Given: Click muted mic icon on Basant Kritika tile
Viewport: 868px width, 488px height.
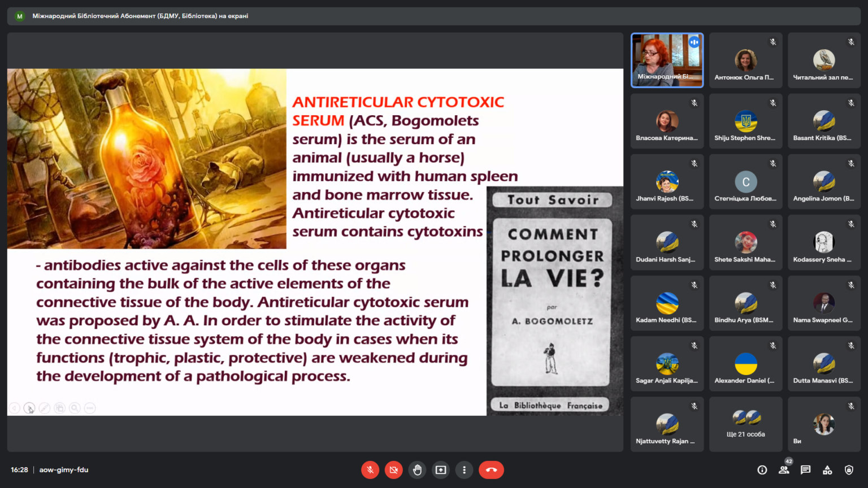Looking at the screenshot, I should pos(851,103).
